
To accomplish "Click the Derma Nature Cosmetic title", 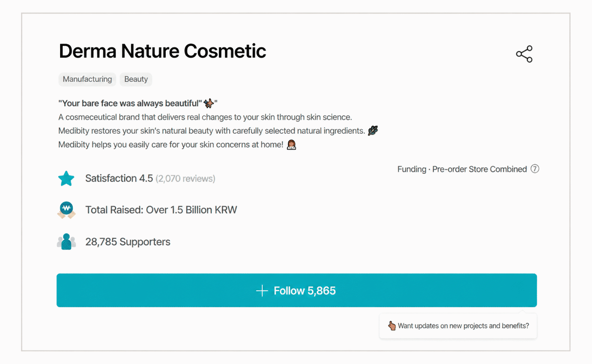I will point(163,51).
